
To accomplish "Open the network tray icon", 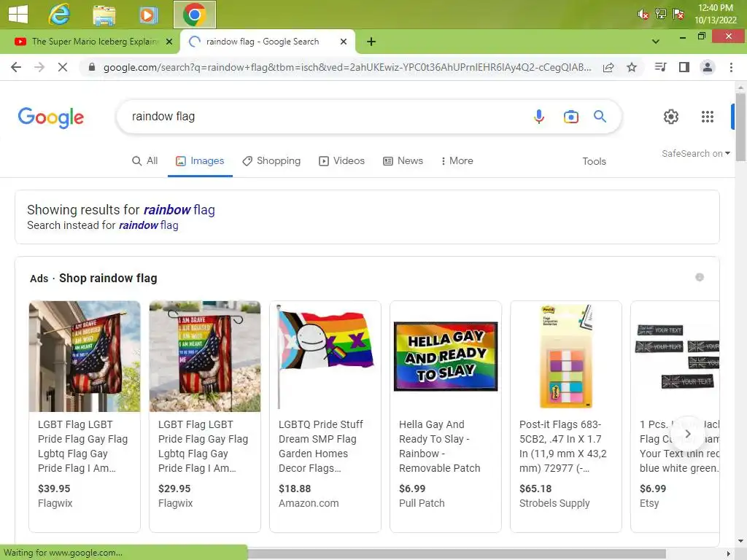I will [661, 14].
